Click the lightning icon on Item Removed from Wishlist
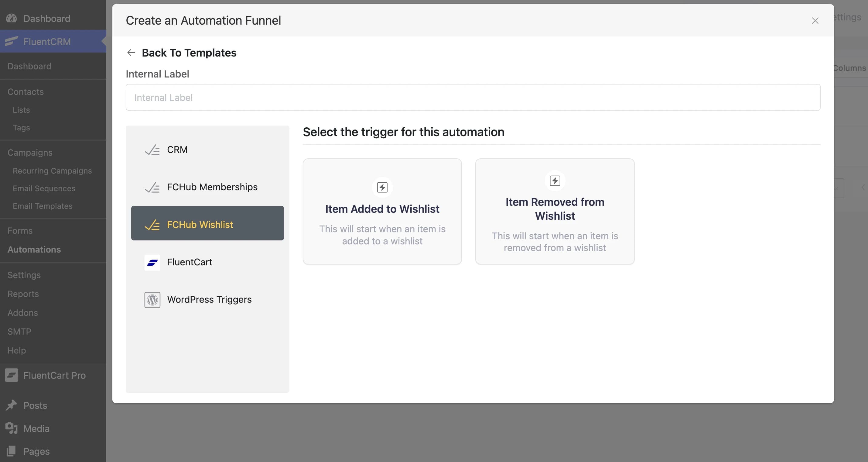 (555, 181)
